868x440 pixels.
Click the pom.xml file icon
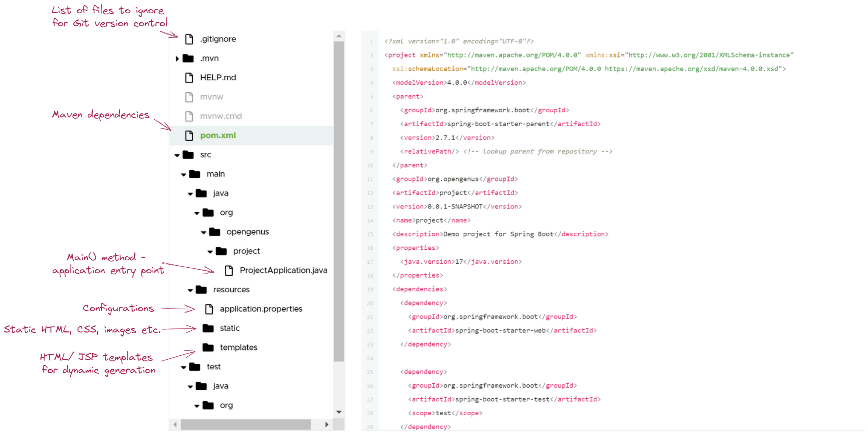click(x=189, y=135)
